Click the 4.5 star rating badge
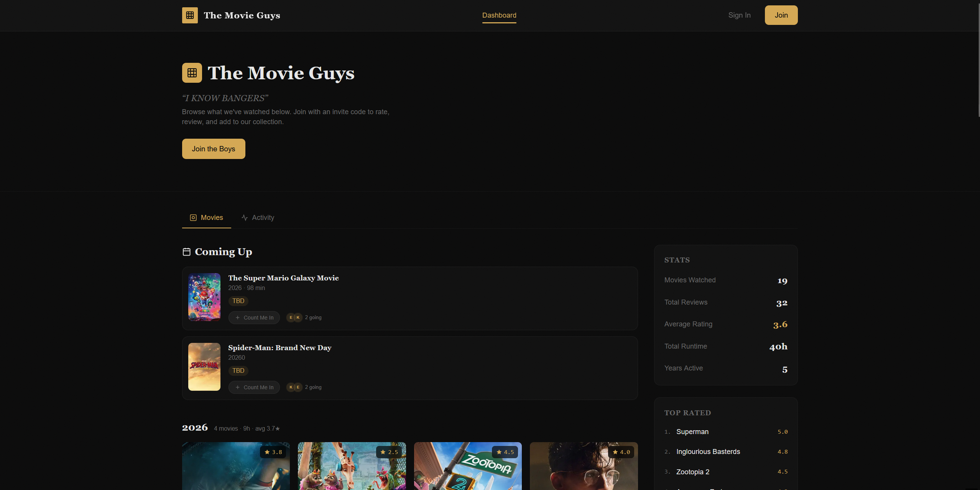The width and height of the screenshot is (980, 490). coord(505,452)
